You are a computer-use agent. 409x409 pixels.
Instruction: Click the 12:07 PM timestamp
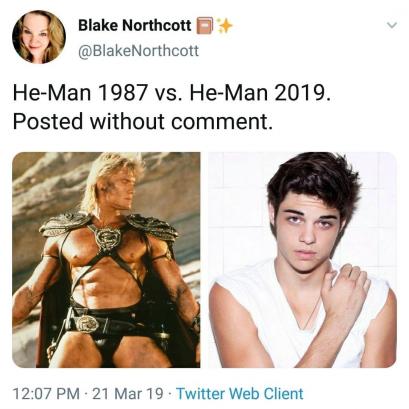click(x=46, y=393)
